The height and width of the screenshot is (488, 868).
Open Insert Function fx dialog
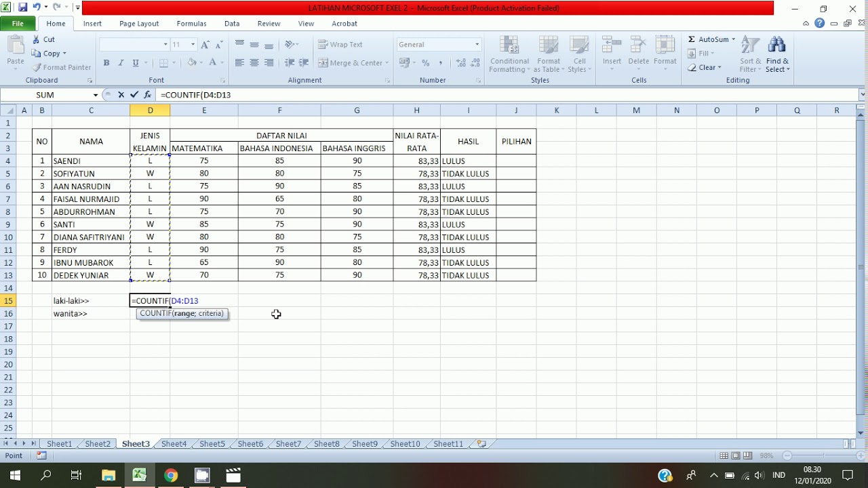147,95
